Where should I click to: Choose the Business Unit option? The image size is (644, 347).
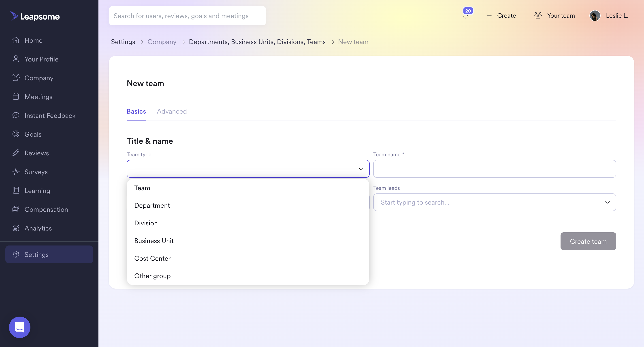pos(154,241)
